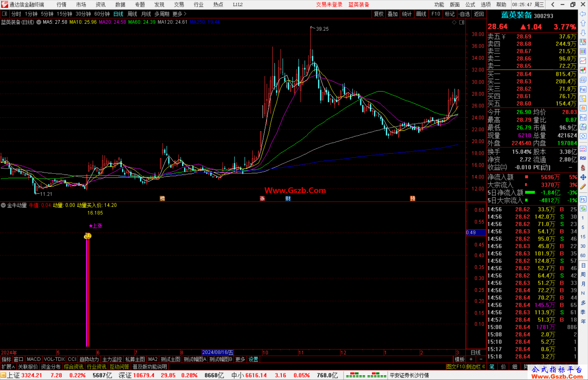Open the 行情 menu
Viewport: 588px width, 380px height.
point(62,4)
